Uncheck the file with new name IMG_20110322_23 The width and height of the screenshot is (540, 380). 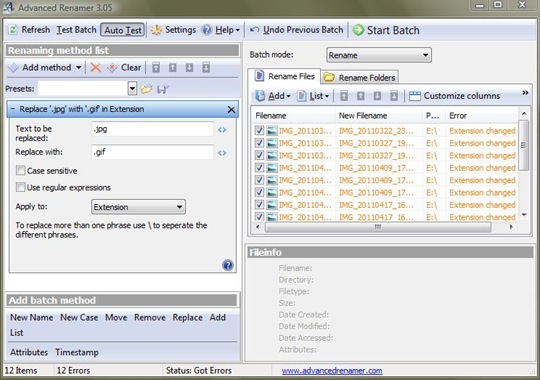point(259,131)
